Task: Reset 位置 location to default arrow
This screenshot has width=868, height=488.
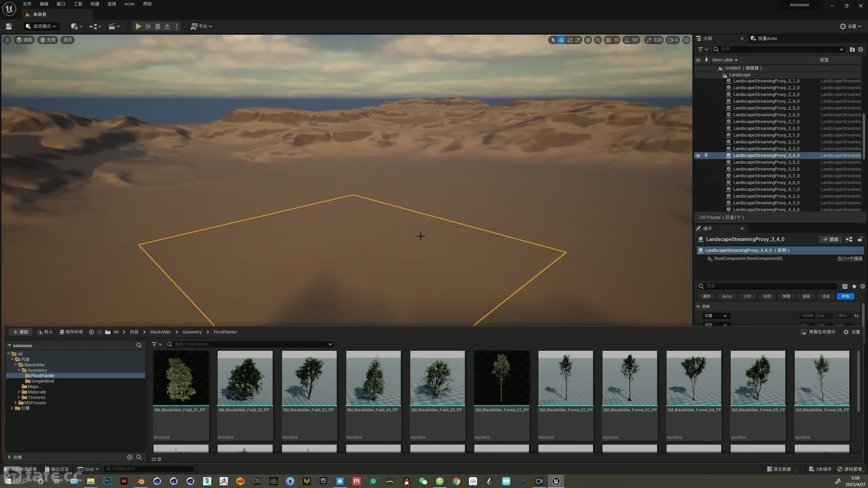Action: pos(856,316)
